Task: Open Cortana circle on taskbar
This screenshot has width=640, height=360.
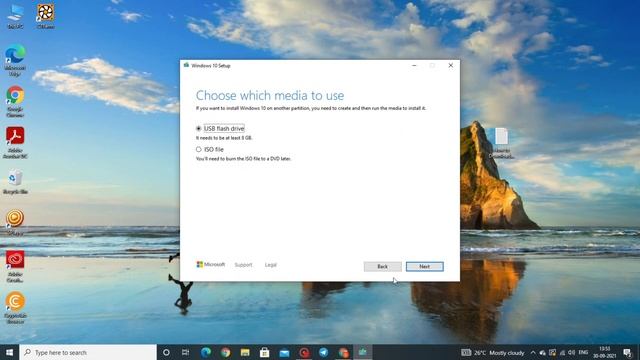Action: 166,352
